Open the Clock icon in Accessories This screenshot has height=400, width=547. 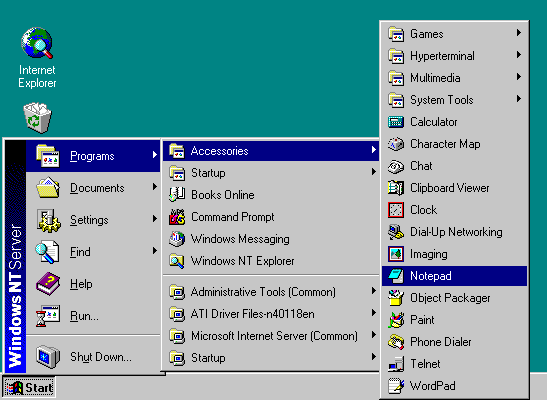tap(396, 210)
